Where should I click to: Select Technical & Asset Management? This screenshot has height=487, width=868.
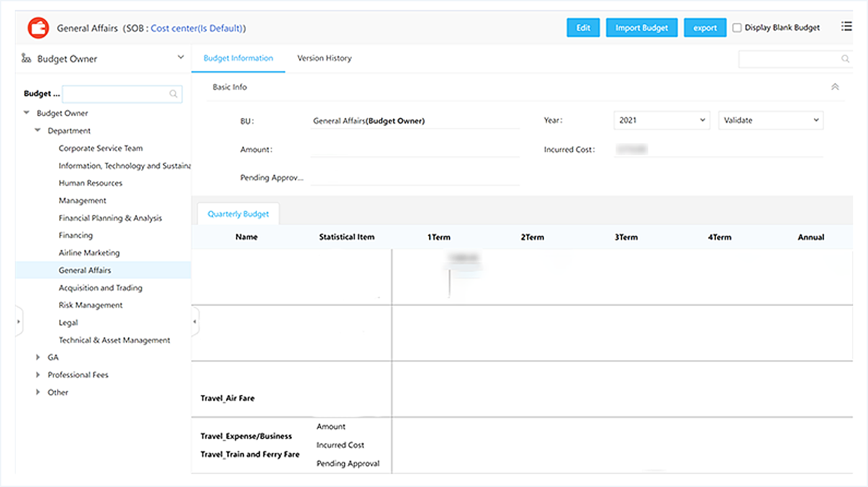click(x=114, y=340)
